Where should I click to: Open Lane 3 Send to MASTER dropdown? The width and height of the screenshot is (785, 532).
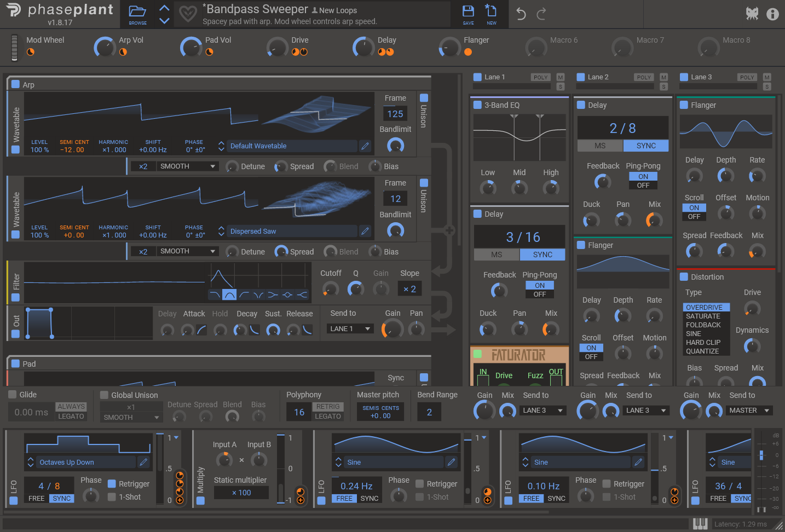click(x=749, y=410)
